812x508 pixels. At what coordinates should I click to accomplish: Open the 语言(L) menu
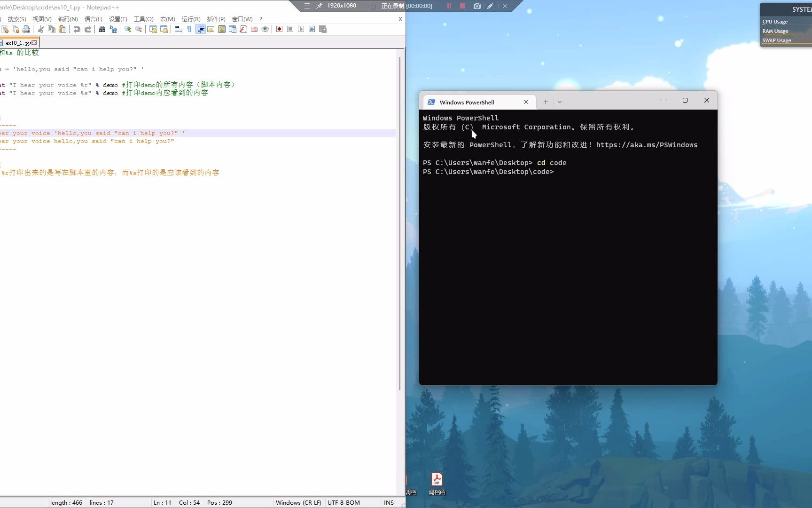click(93, 19)
